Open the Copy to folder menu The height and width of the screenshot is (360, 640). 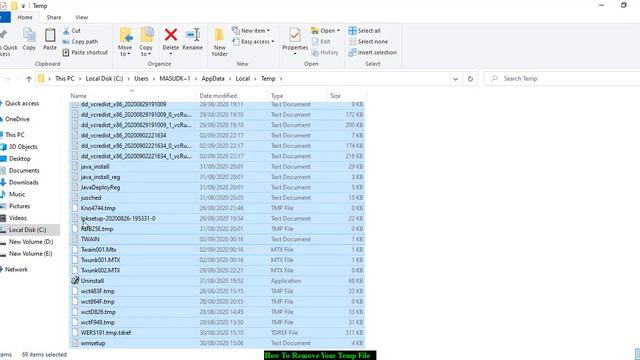(146, 42)
